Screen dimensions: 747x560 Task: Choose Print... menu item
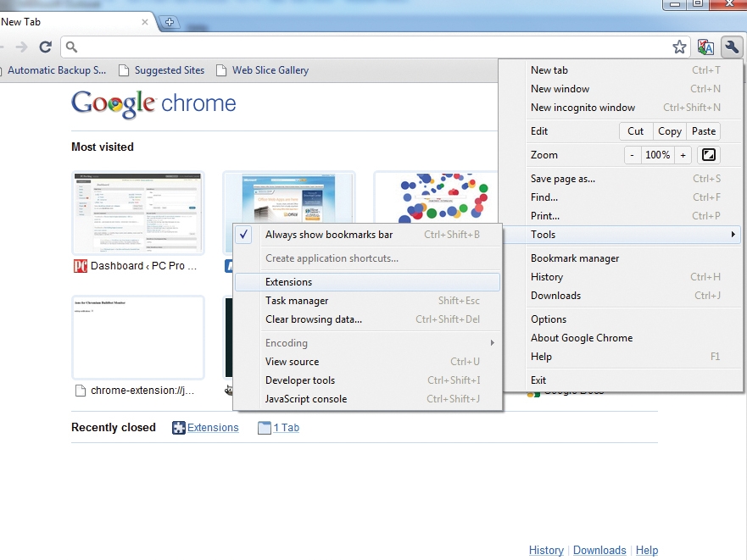click(633, 216)
